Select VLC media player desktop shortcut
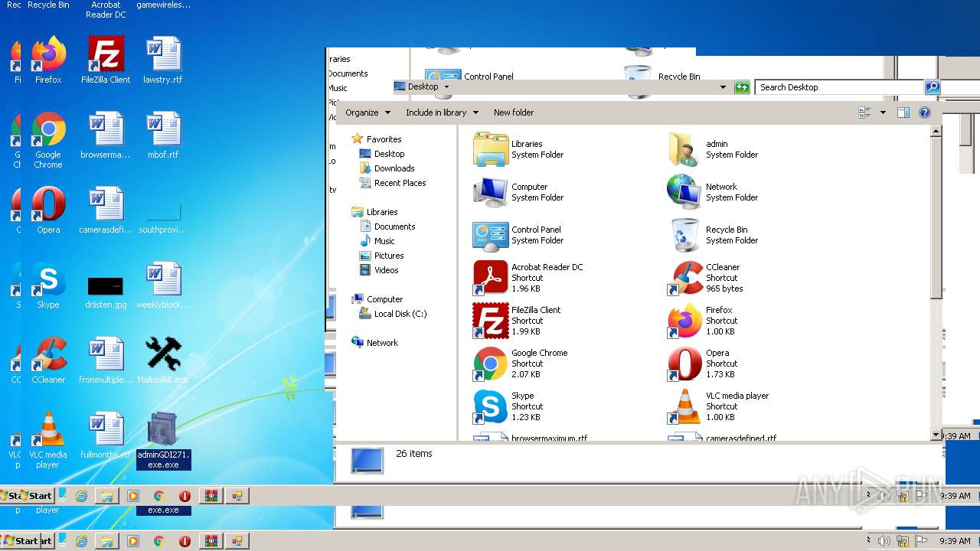 click(48, 440)
